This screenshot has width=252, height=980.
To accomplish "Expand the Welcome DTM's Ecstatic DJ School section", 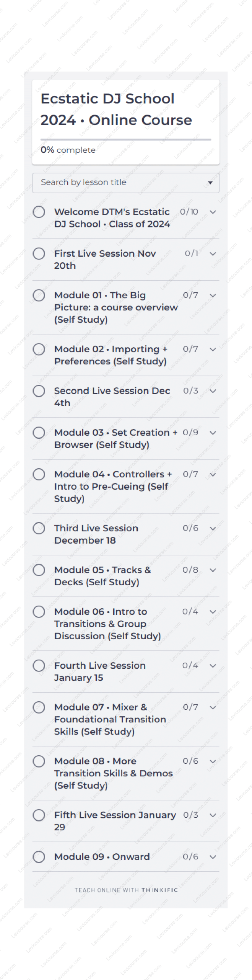I will click(213, 212).
